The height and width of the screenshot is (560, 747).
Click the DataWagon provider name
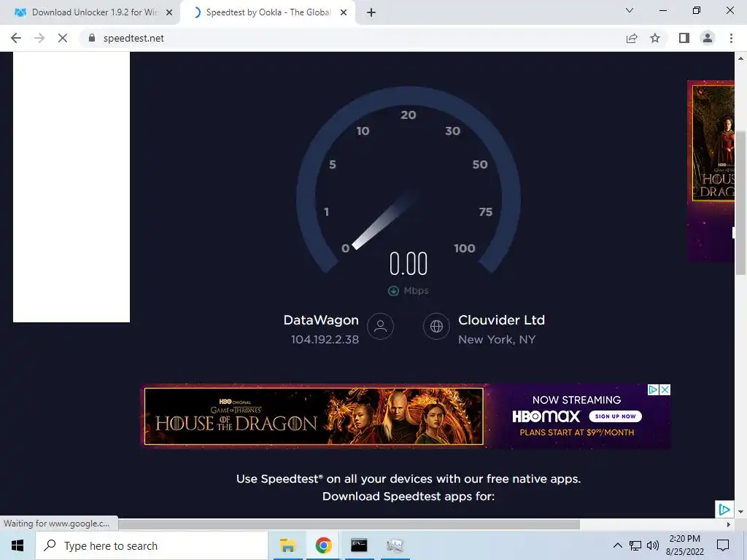point(321,320)
